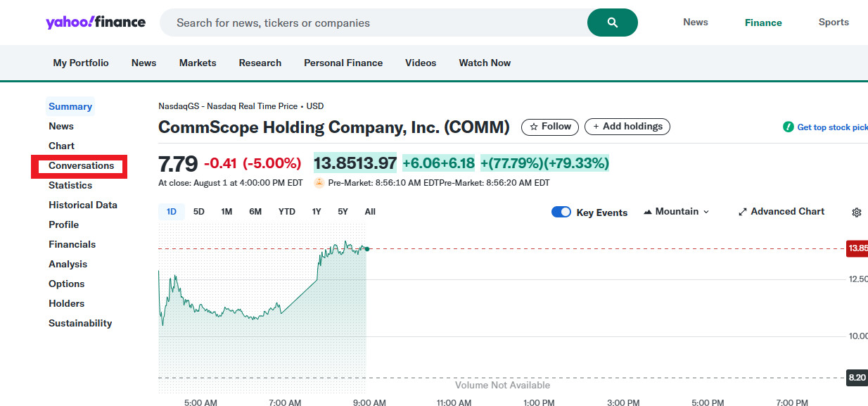The height and width of the screenshot is (406, 868).
Task: Toggle the Key Events switch
Action: pos(561,212)
